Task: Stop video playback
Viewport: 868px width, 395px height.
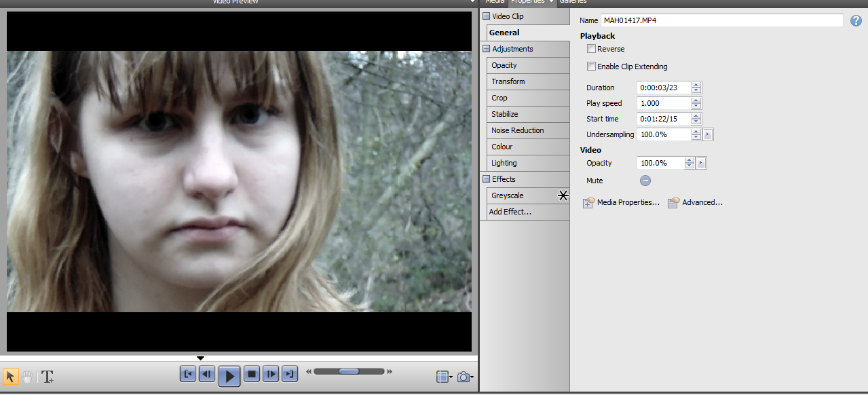Action: [x=252, y=374]
